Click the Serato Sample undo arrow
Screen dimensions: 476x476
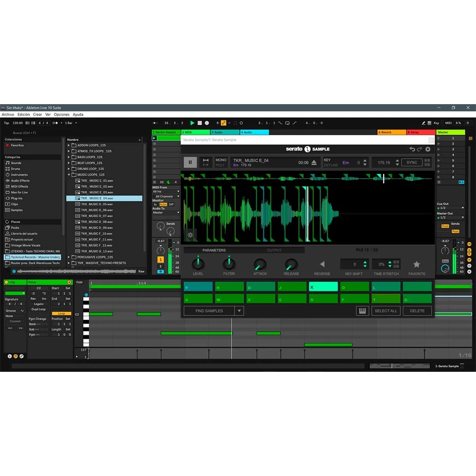pos(412,149)
